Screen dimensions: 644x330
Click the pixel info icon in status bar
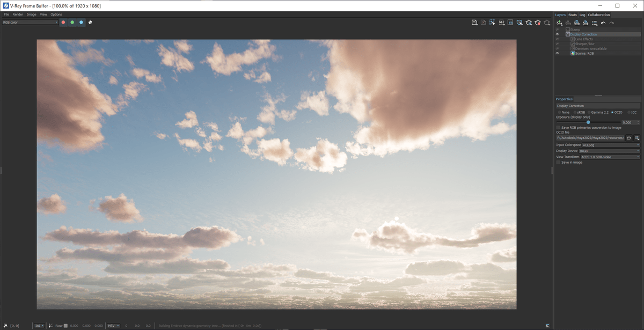point(5,326)
